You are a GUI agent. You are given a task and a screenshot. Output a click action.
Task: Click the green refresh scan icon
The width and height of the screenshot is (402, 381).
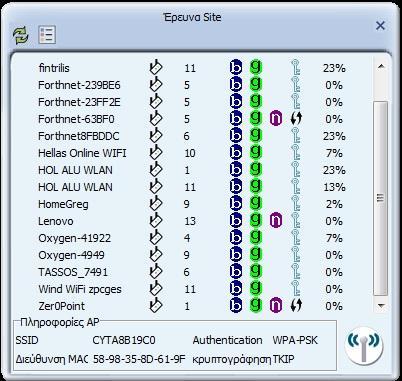(x=21, y=35)
